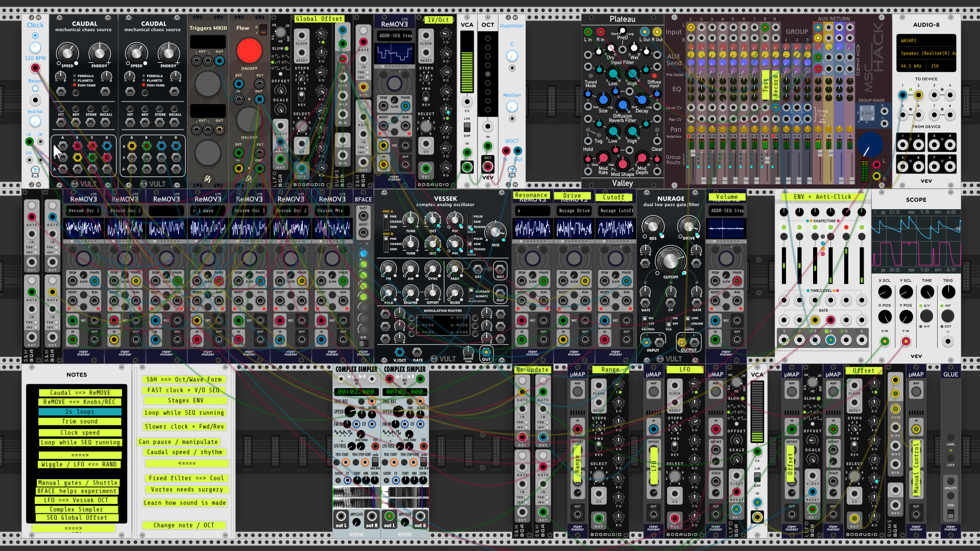Viewport: 980px width, 551px height.
Task: Toggle the SLOW button on top LLFO
Action: (x=286, y=49)
